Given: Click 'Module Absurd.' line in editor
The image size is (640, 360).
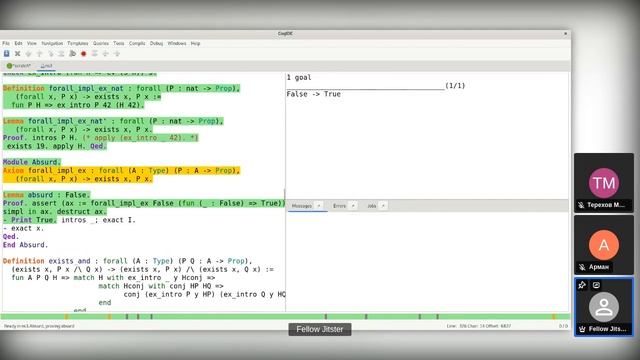Looking at the screenshot, I should click(32, 162).
